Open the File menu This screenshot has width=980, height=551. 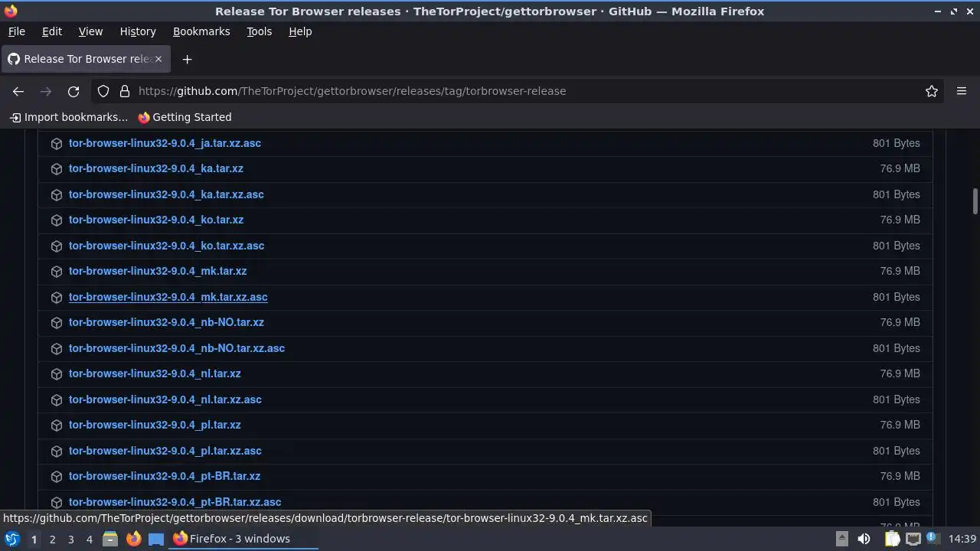16,31
